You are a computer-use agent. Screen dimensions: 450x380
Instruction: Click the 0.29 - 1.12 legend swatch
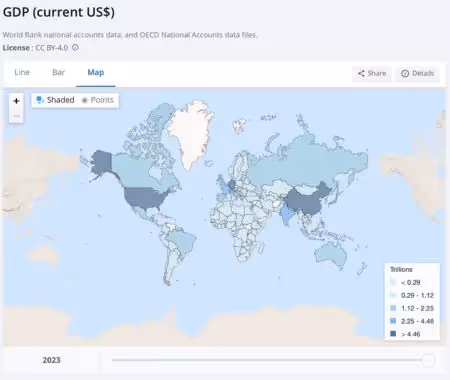pos(393,295)
